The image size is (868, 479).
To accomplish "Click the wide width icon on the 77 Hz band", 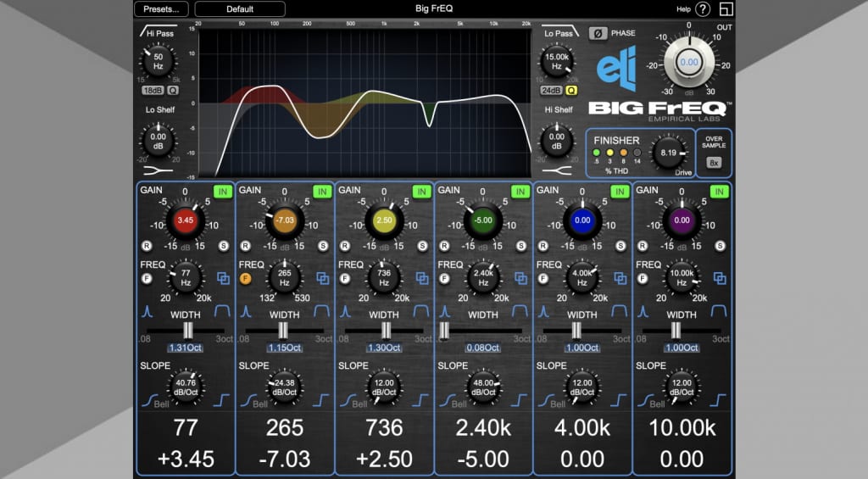I will coord(223,311).
